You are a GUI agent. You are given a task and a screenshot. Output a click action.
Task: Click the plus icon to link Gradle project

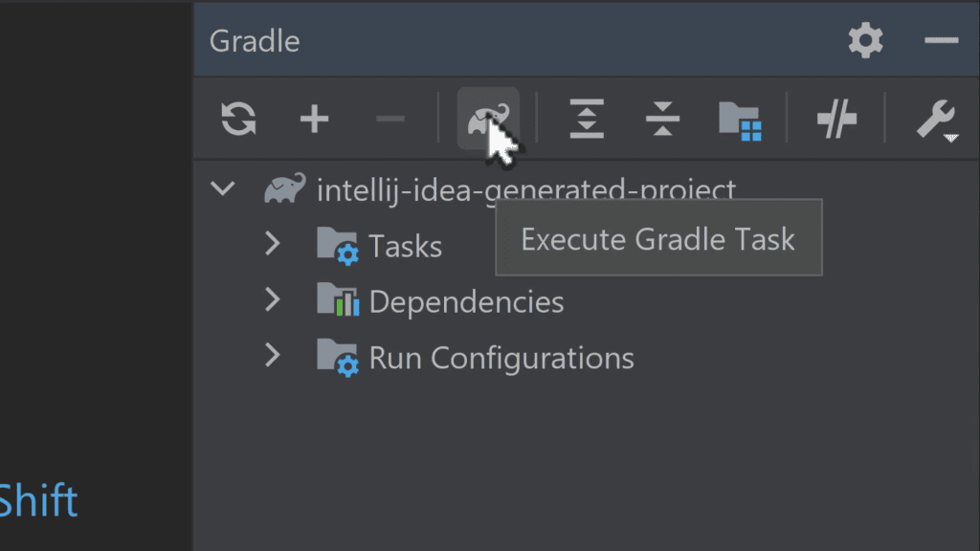click(x=314, y=120)
